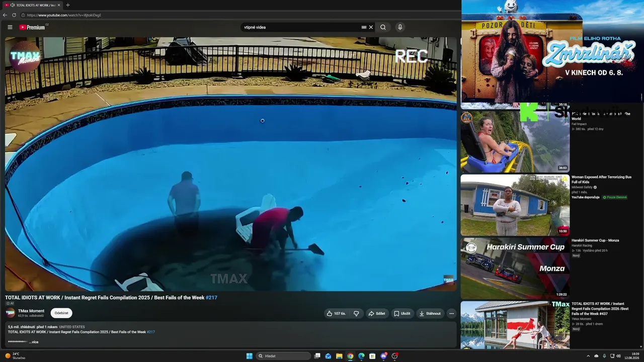Open Task View on the taskbar
Viewport: 644px width, 362px height.
click(x=317, y=356)
